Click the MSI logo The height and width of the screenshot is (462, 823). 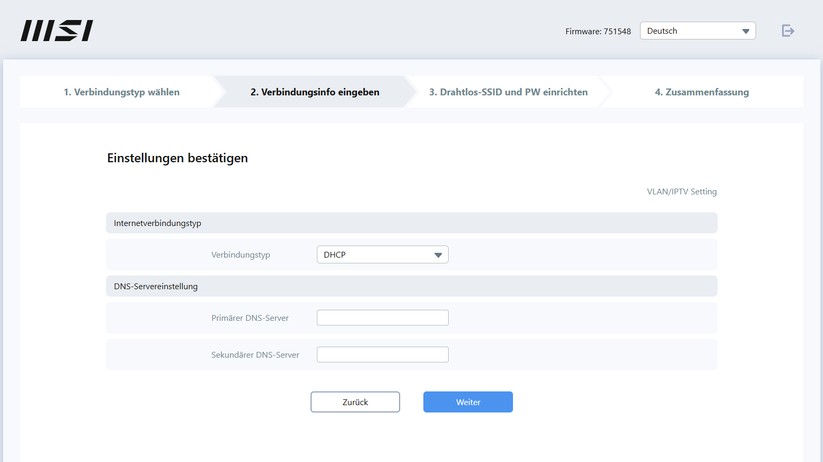pos(57,31)
